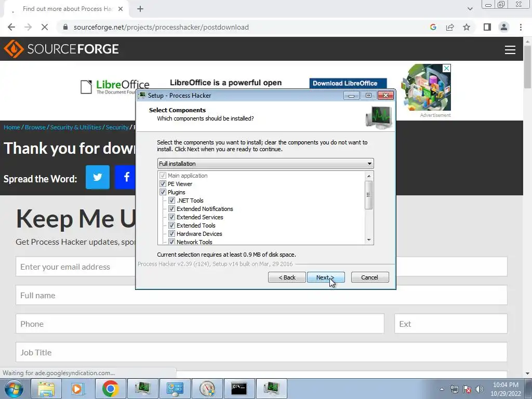Focus the Phone field
The width and height of the screenshot is (532, 399).
point(200,324)
